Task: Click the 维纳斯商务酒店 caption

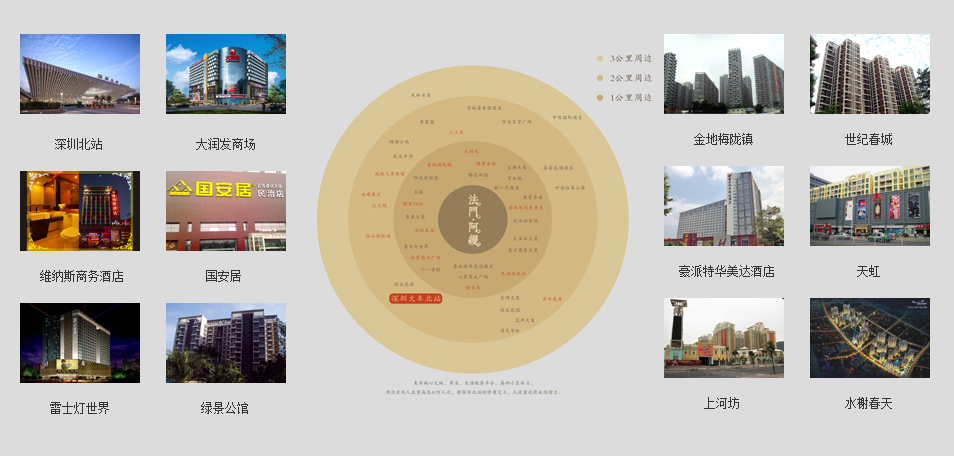Action: (x=82, y=276)
